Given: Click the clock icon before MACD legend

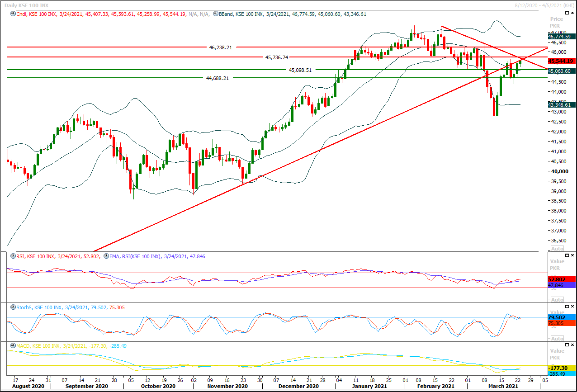Looking at the screenshot, I should click(13, 346).
